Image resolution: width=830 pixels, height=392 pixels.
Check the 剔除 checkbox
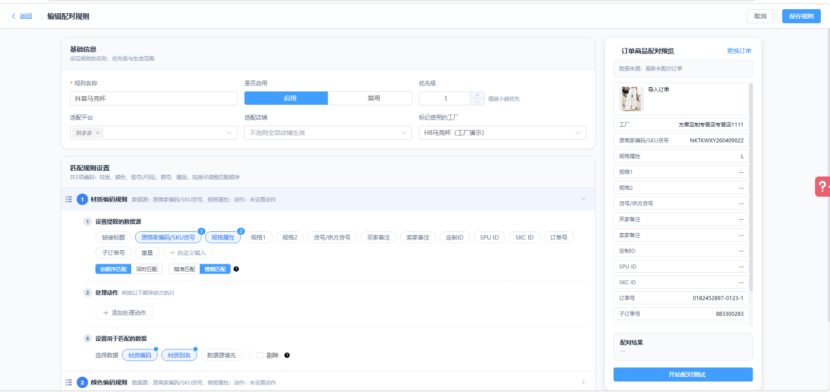coord(260,355)
